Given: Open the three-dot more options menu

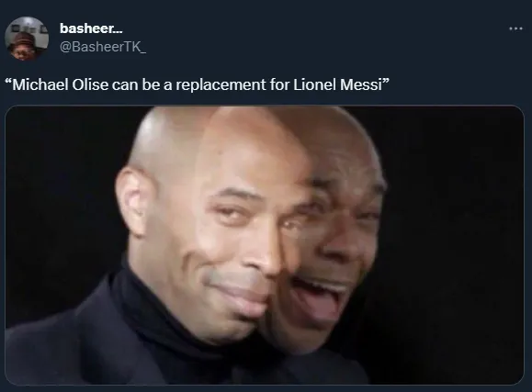Looking at the screenshot, I should (515, 28).
